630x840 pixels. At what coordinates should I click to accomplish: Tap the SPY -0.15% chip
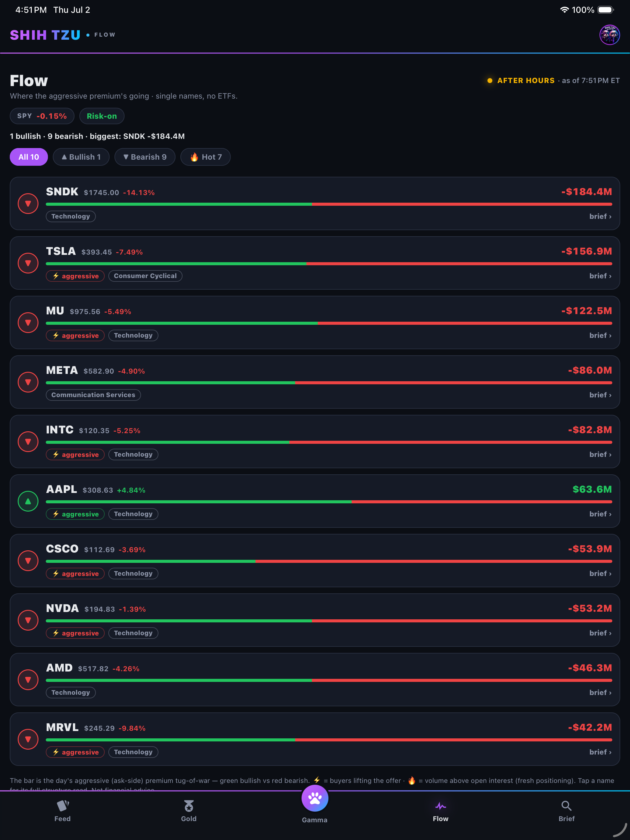(x=42, y=116)
